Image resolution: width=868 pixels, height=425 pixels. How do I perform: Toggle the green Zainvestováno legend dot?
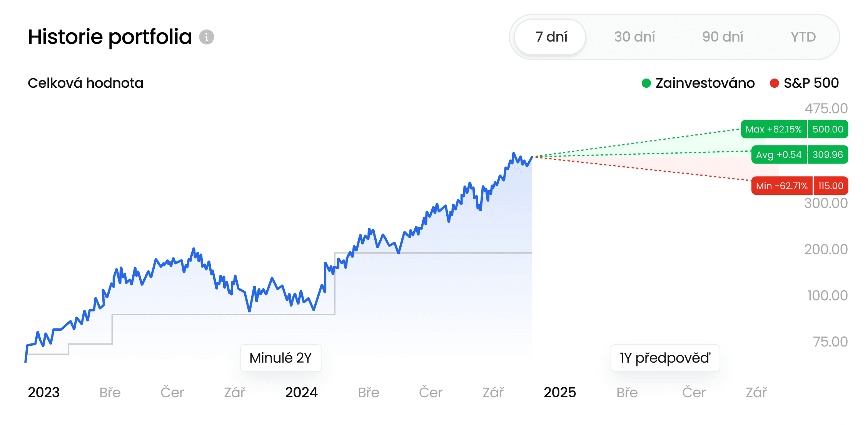pyautogui.click(x=646, y=83)
